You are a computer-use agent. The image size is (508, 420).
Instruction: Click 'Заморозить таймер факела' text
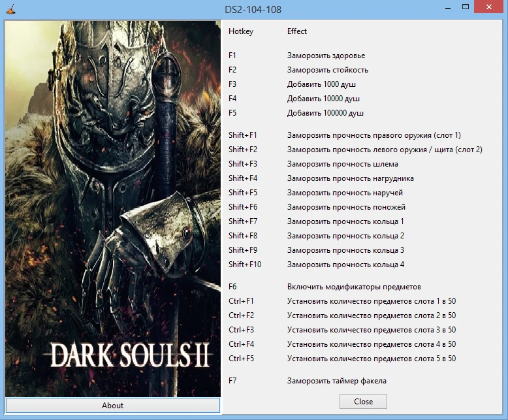[x=337, y=381]
